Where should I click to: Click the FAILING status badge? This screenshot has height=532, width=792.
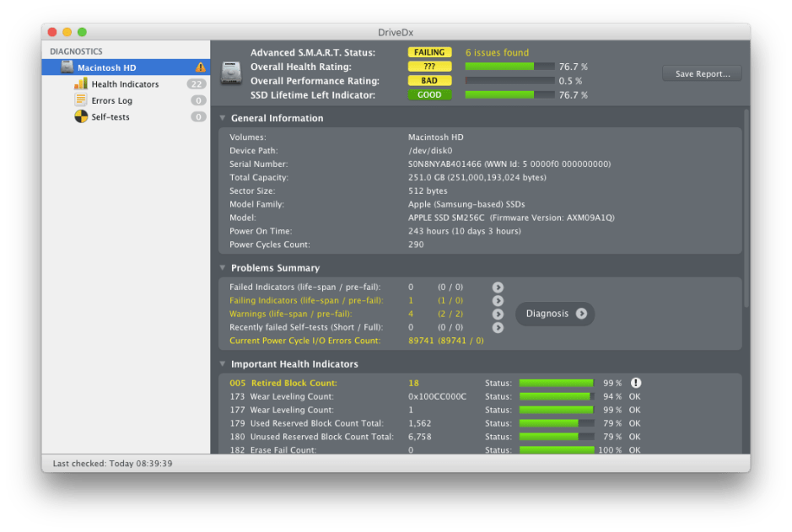pyautogui.click(x=429, y=51)
